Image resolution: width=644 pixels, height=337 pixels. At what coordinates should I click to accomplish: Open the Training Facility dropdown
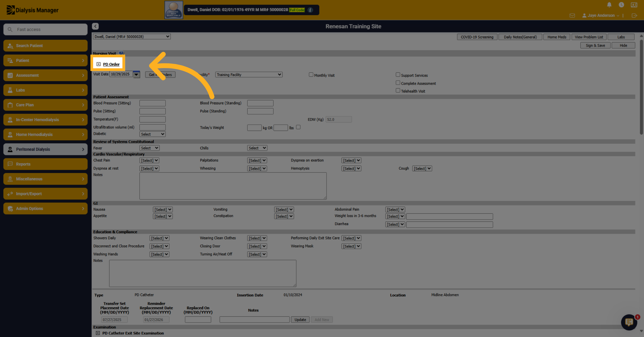pos(249,75)
